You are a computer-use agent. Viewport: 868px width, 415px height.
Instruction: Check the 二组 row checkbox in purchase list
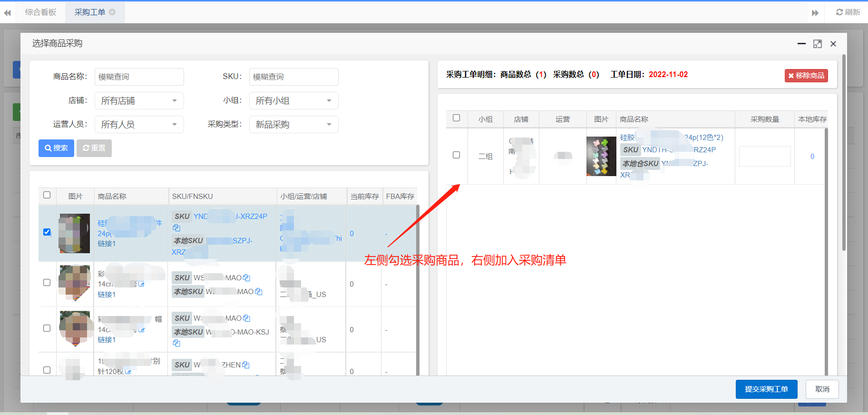click(457, 155)
